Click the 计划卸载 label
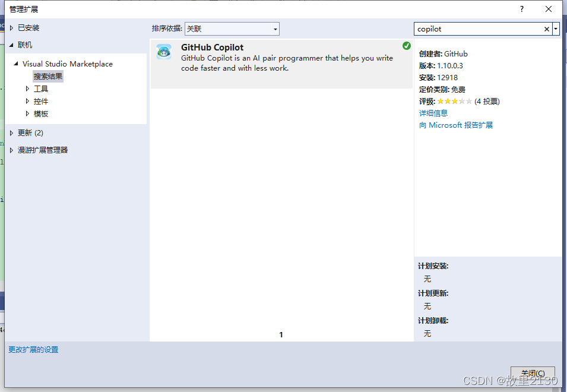Viewport: 567px width, 392px height. [433, 321]
